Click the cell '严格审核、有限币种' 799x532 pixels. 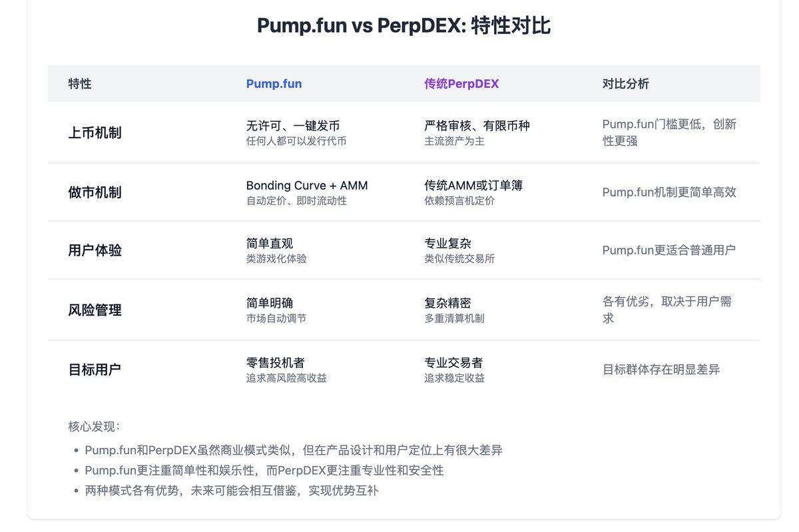tap(477, 125)
